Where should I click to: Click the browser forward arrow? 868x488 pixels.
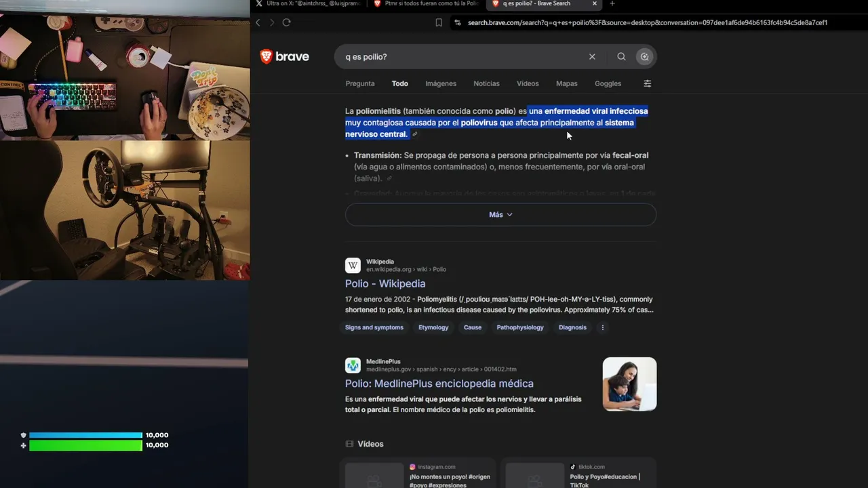272,22
